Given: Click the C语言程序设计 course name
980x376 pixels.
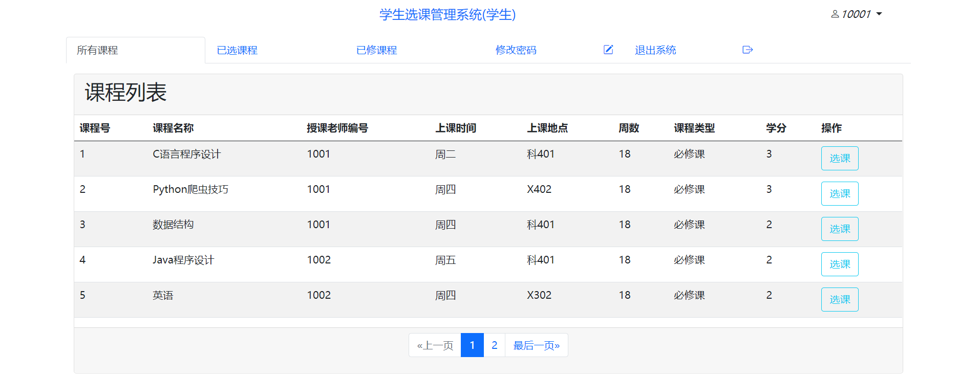Looking at the screenshot, I should [186, 154].
